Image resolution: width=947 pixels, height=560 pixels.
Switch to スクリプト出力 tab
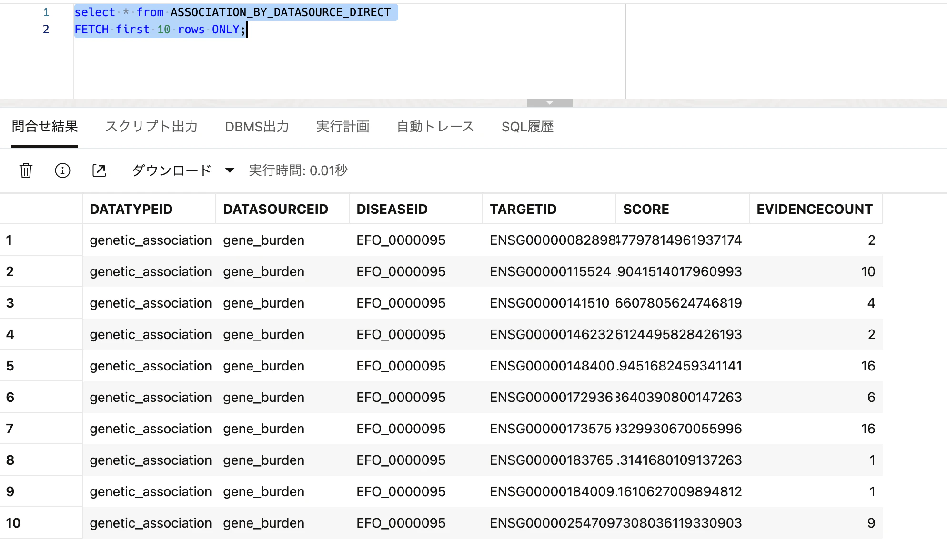tap(151, 127)
